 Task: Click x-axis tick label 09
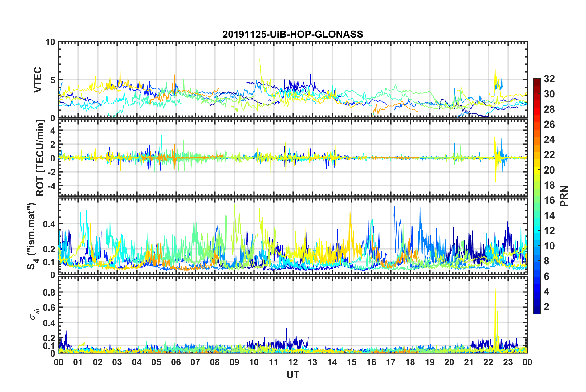[x=234, y=362]
